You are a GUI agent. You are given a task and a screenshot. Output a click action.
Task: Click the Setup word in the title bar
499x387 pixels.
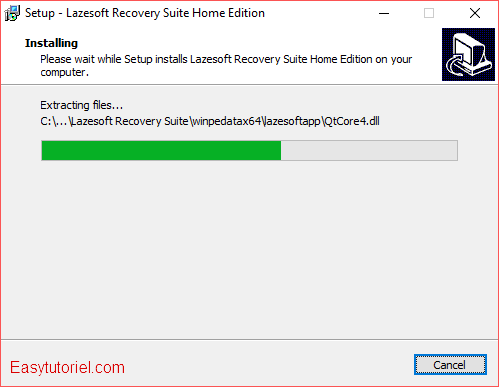click(x=40, y=13)
